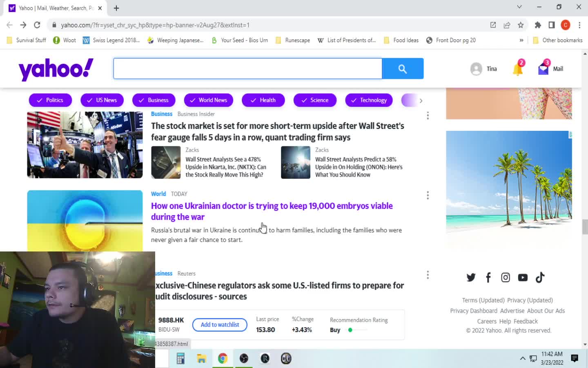The image size is (588, 368).
Task: Open the stock market short-term upside headline
Action: (278, 132)
